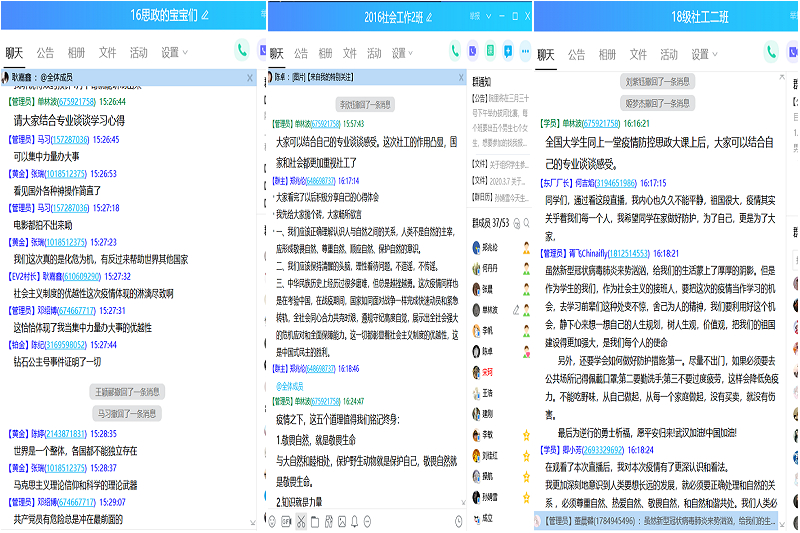Viewport: 800px width, 533px height.
Task: Click QQ number 157287036 at 15:26:45
Action: point(70,140)
